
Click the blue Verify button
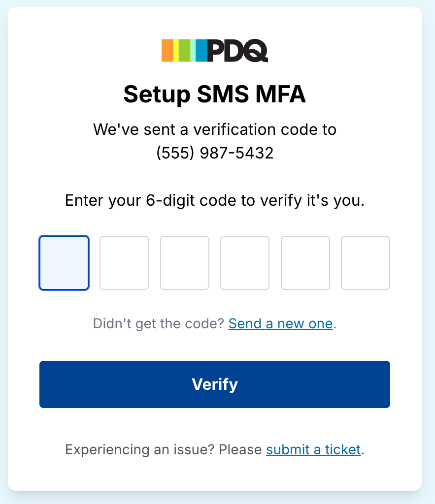(215, 384)
